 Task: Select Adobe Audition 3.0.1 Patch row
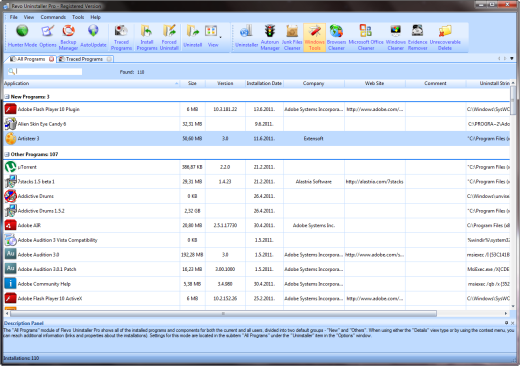(257, 269)
